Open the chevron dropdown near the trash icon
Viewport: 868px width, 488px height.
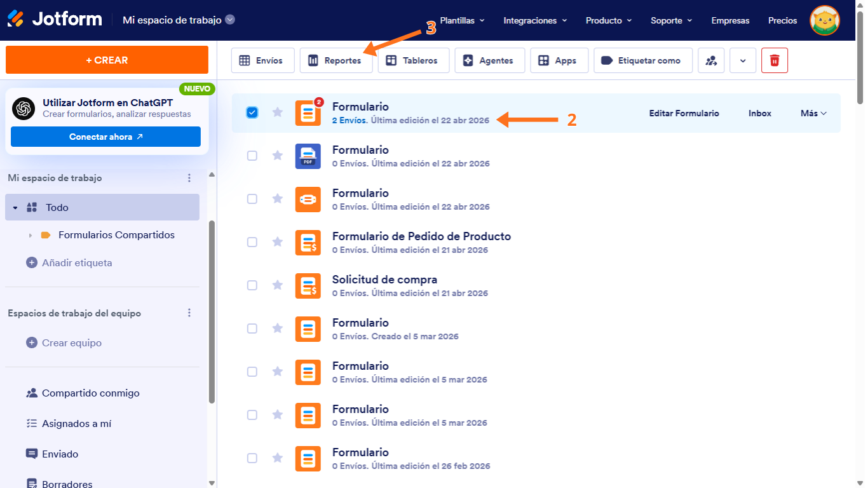click(x=742, y=60)
